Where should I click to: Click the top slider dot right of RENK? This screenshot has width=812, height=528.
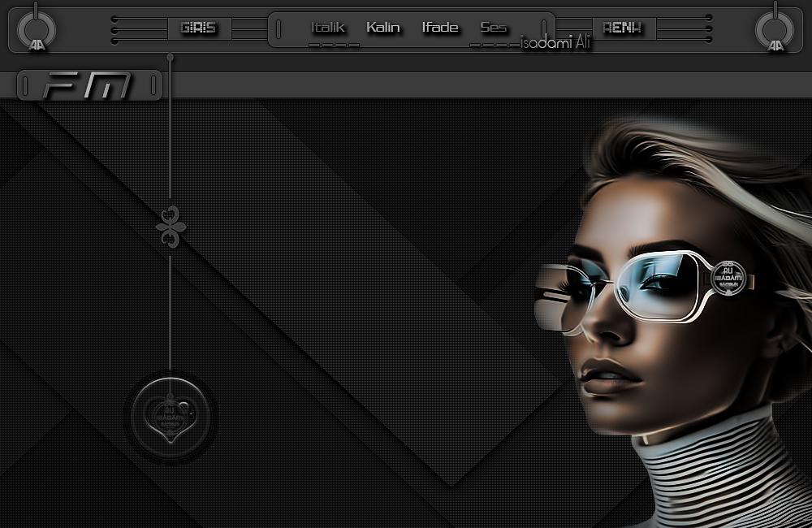(x=708, y=18)
